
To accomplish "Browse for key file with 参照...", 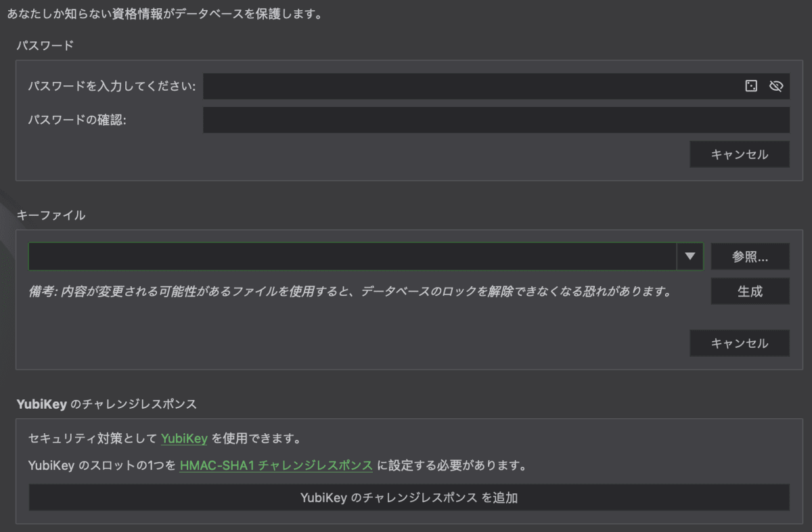I will [x=750, y=257].
